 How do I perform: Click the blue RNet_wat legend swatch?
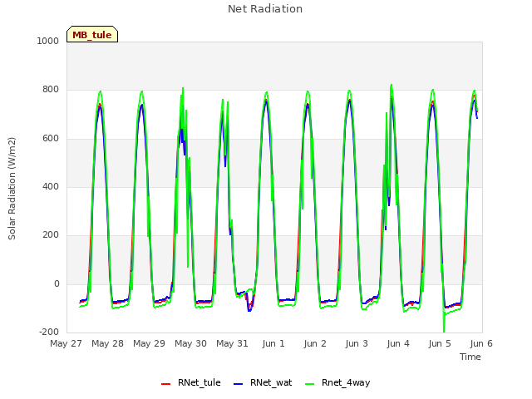(x=239, y=384)
